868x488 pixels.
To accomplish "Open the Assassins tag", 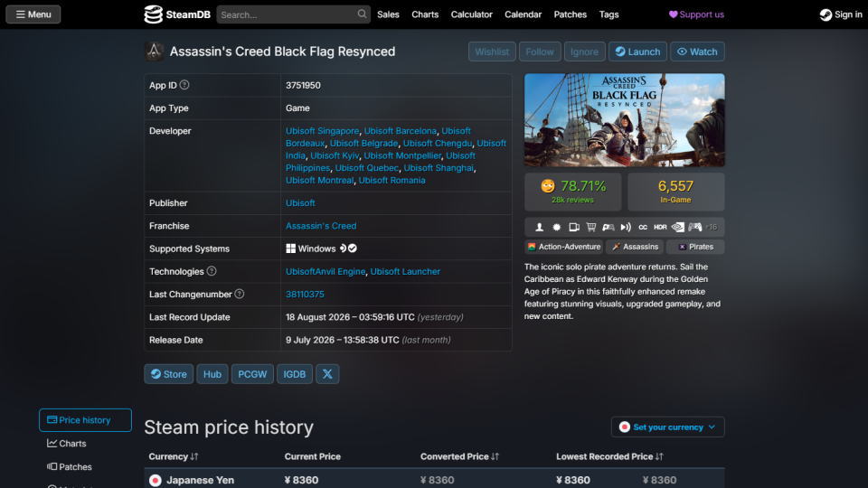I will tap(635, 247).
